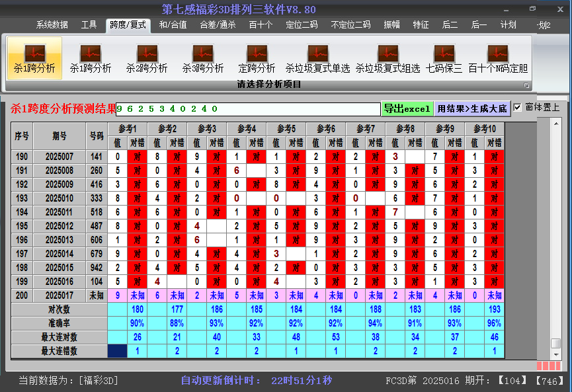Image resolution: width=572 pixels, height=392 pixels.
Task: Switch to the 计划 tab
Action: point(508,25)
